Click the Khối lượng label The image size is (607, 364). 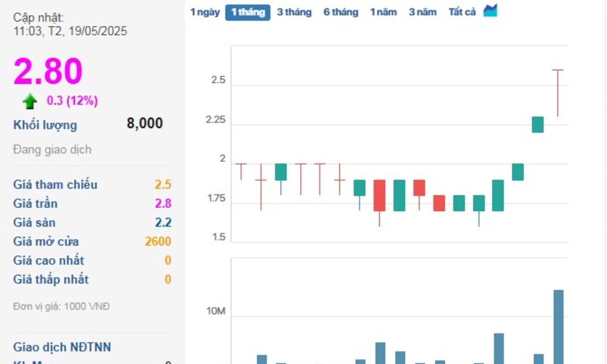45,125
